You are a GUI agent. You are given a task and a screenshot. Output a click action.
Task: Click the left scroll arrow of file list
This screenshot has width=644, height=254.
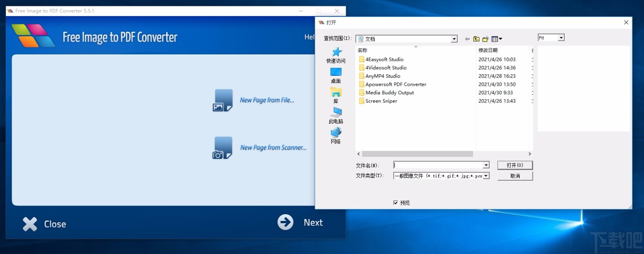[x=359, y=154]
